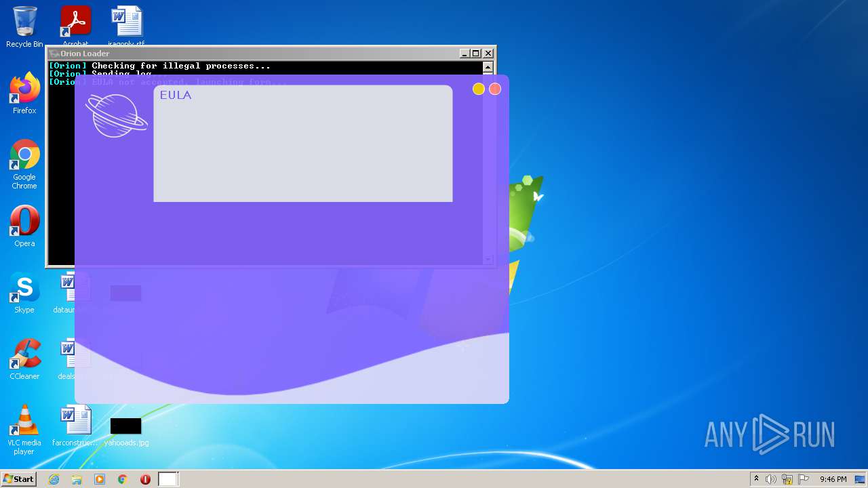Click the 9:46 PM taskbar clock
868x488 pixels.
833,479
